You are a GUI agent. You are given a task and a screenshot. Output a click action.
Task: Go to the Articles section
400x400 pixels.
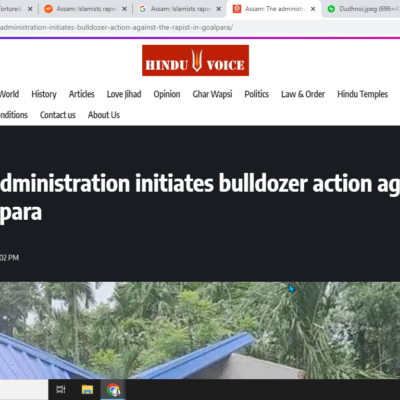point(82,94)
